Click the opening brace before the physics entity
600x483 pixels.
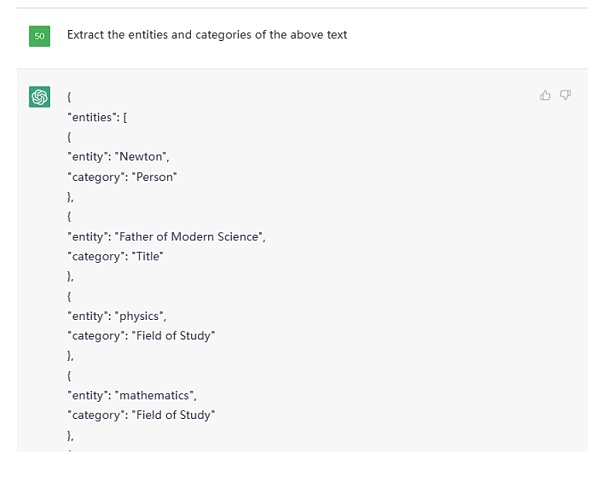(x=69, y=296)
